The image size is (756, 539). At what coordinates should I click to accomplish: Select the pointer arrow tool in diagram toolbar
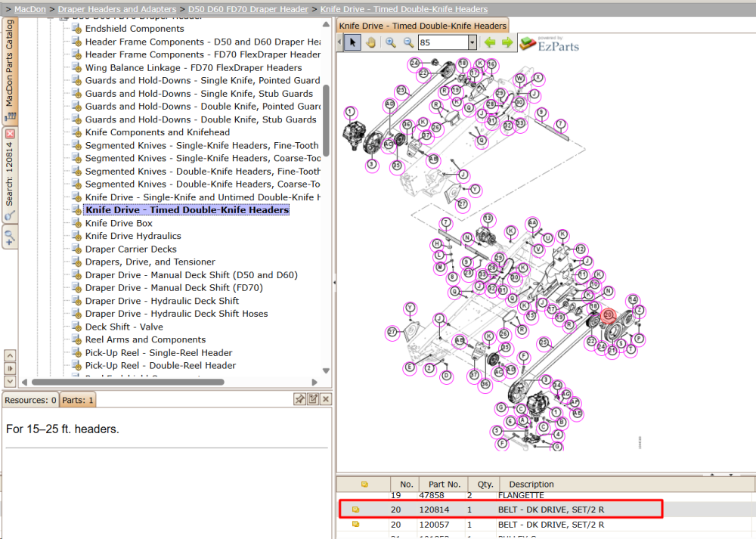(352, 42)
